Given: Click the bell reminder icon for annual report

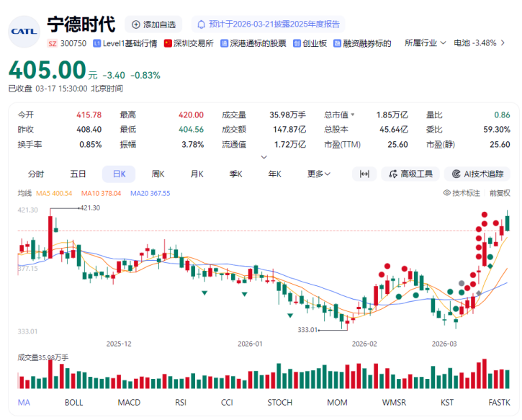Looking at the screenshot, I should point(202,24).
